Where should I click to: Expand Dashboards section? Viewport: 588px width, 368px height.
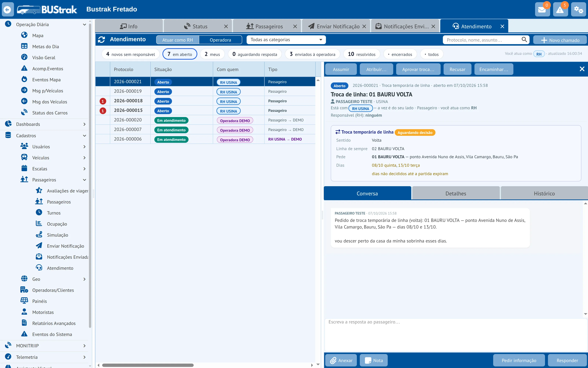coord(84,124)
